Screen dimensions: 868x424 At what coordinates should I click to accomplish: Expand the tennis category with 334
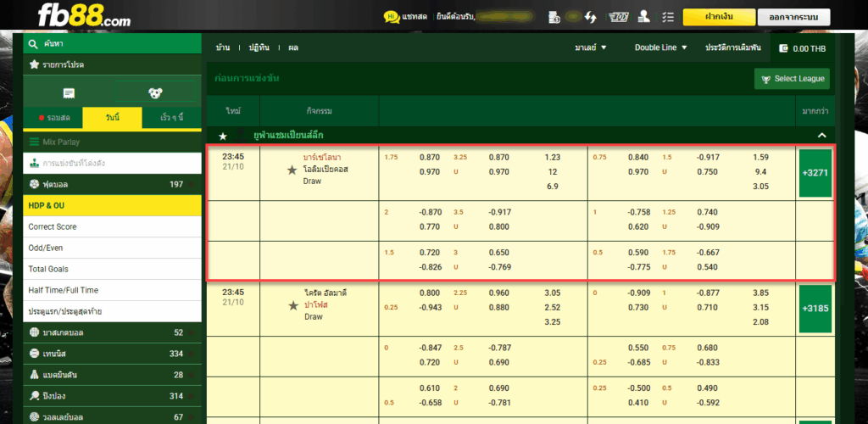[x=113, y=353]
